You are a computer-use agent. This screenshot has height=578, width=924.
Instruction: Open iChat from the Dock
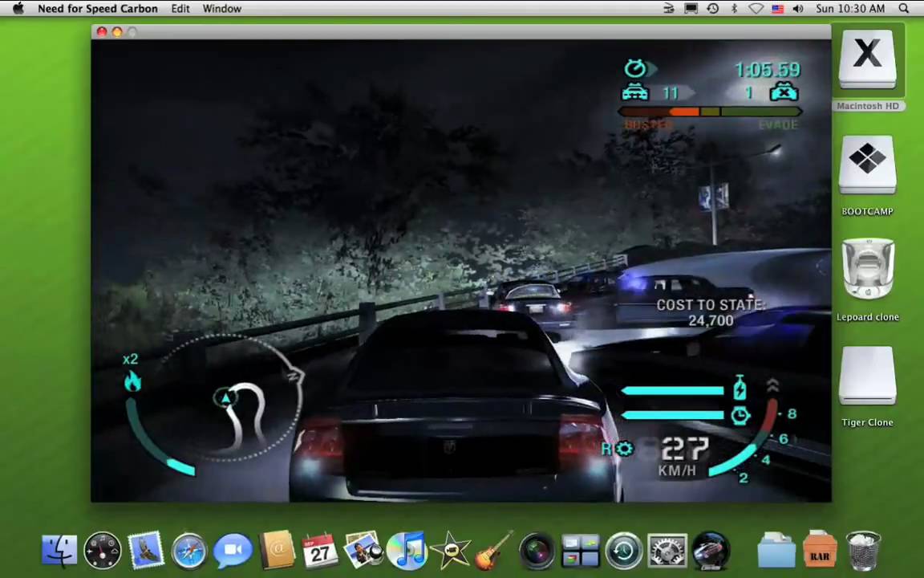coord(232,551)
